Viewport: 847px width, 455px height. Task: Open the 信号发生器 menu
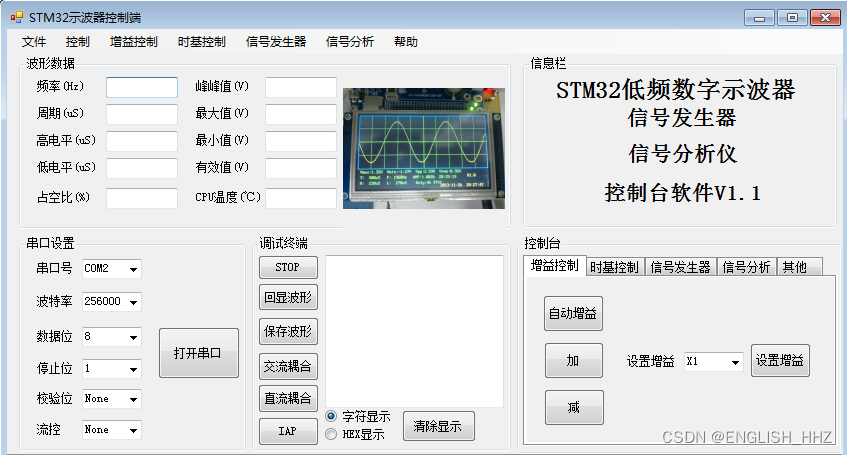(275, 42)
